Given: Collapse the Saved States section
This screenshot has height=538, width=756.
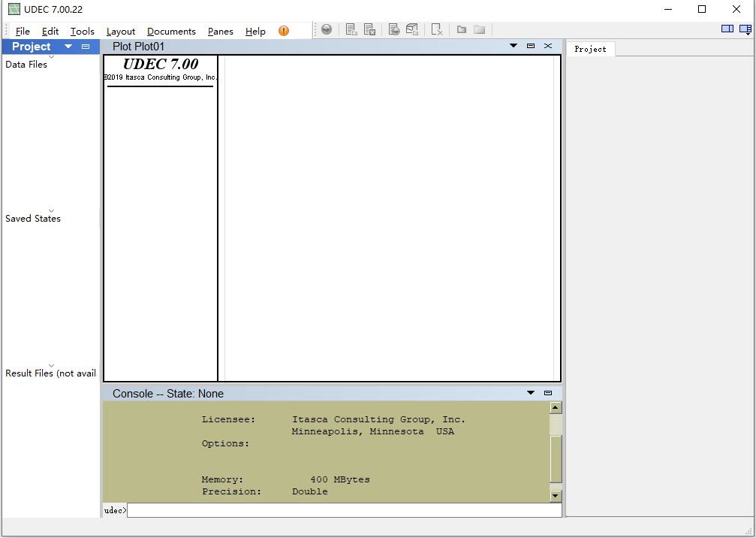Looking at the screenshot, I should coord(51,211).
